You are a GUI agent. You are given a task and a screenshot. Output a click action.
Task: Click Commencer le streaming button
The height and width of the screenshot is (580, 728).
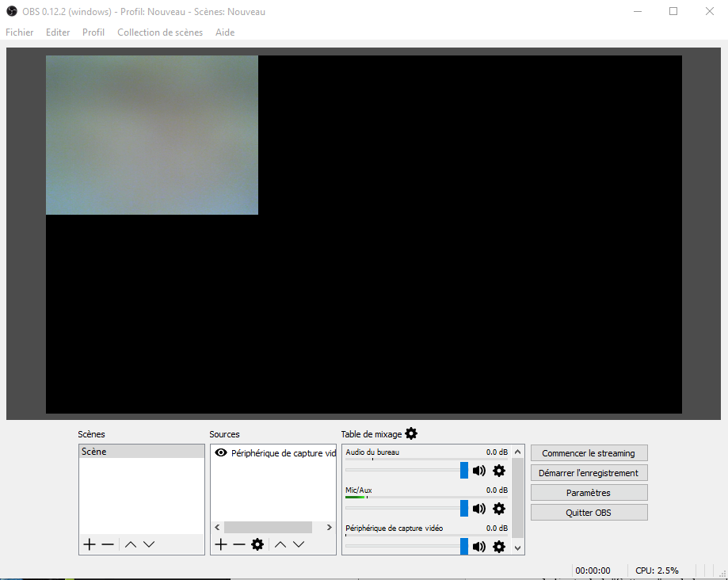click(x=589, y=453)
